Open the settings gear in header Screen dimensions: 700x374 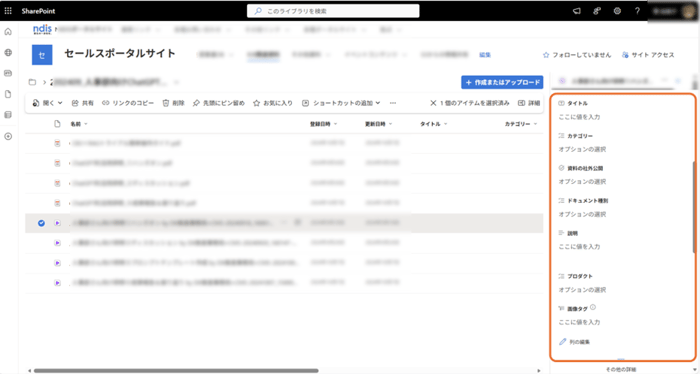617,11
